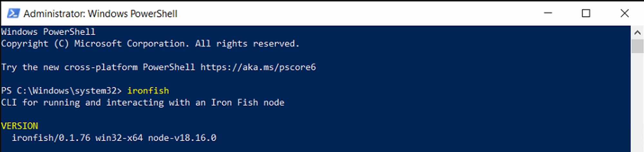Click the "Windows PowerShell" banner line in console
The height and width of the screenshot is (152, 644).
(48, 32)
